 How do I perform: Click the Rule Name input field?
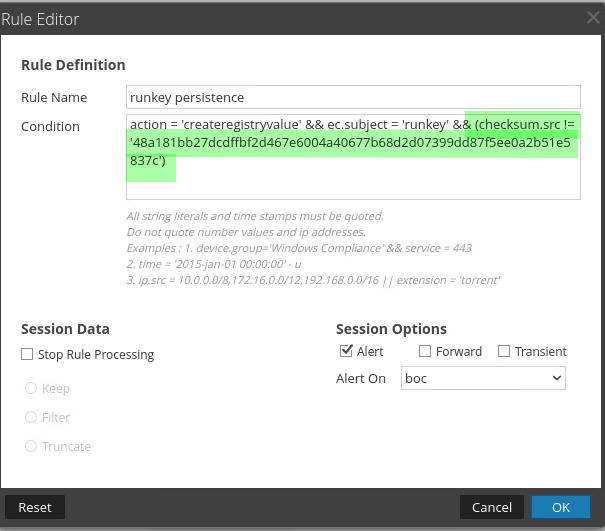354,97
